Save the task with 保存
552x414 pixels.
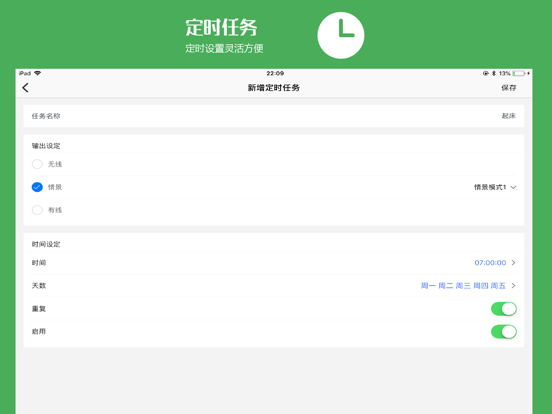click(x=509, y=88)
